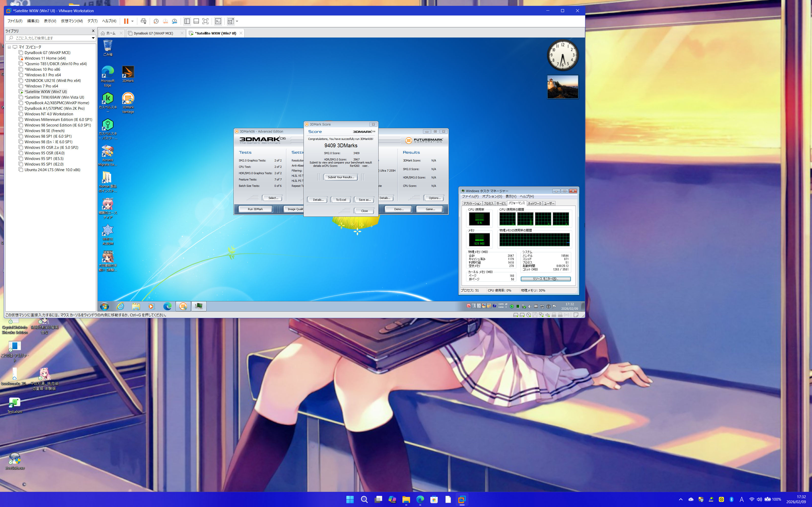
Task: Open the snapshot manager wrench-clock icon
Action: tap(175, 21)
